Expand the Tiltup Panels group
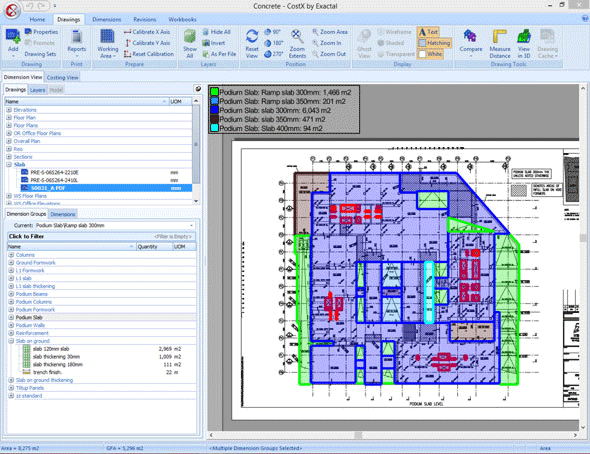The image size is (590, 454). click(x=11, y=388)
